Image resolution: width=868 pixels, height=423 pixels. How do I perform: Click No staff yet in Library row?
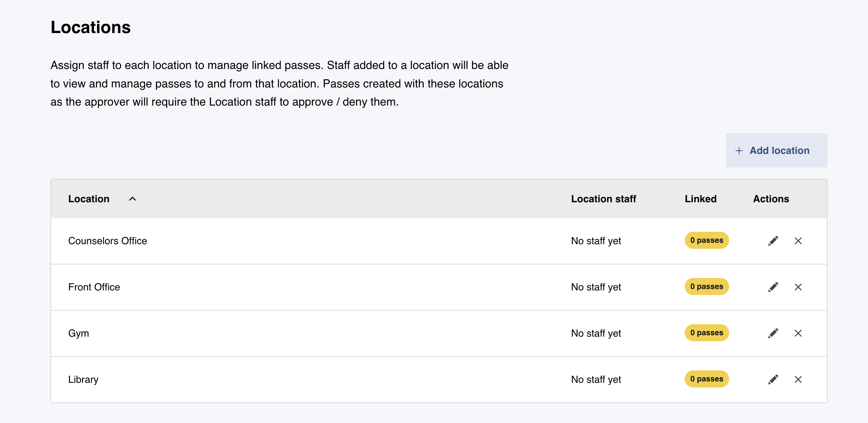[x=596, y=379]
